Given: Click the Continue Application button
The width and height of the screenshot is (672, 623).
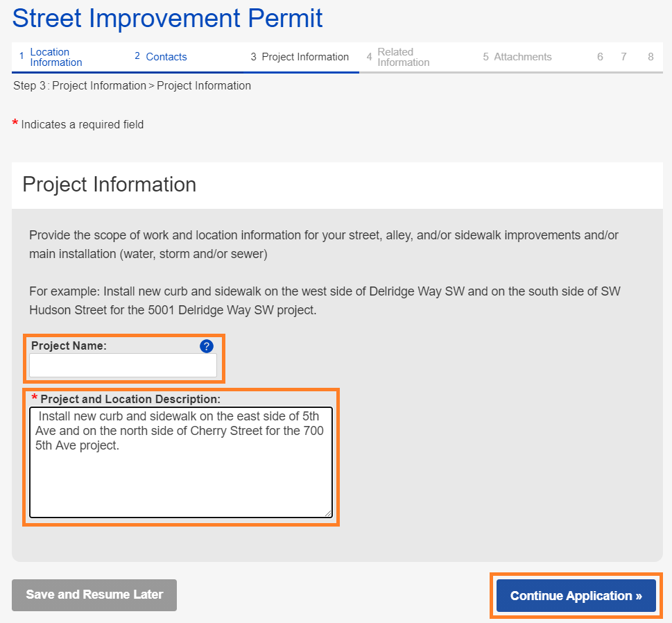Looking at the screenshot, I should coord(576,596).
